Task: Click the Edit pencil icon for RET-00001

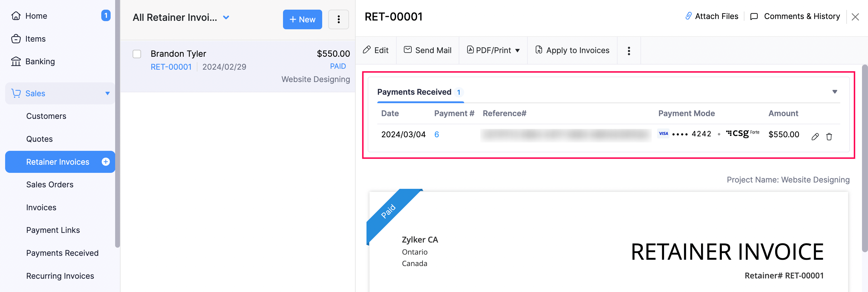Action: 367,50
